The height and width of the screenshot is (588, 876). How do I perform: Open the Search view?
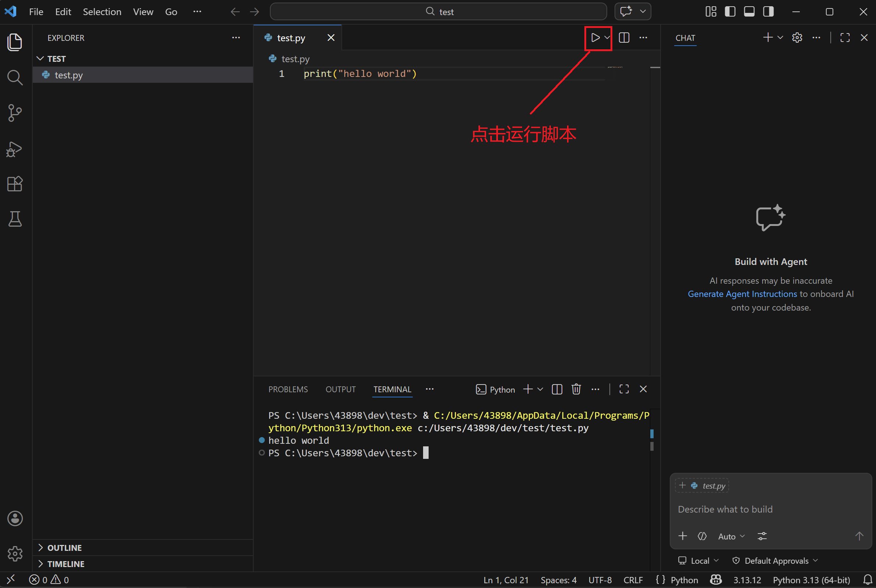tap(15, 78)
